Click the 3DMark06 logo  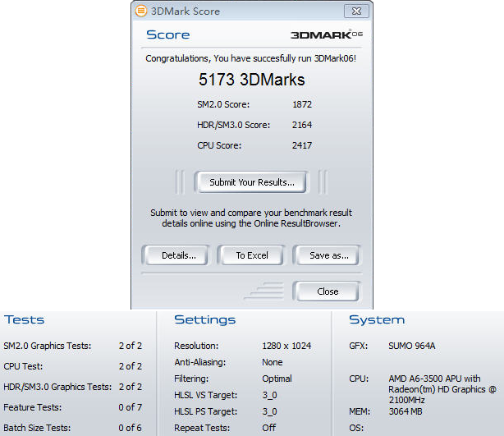click(x=327, y=34)
